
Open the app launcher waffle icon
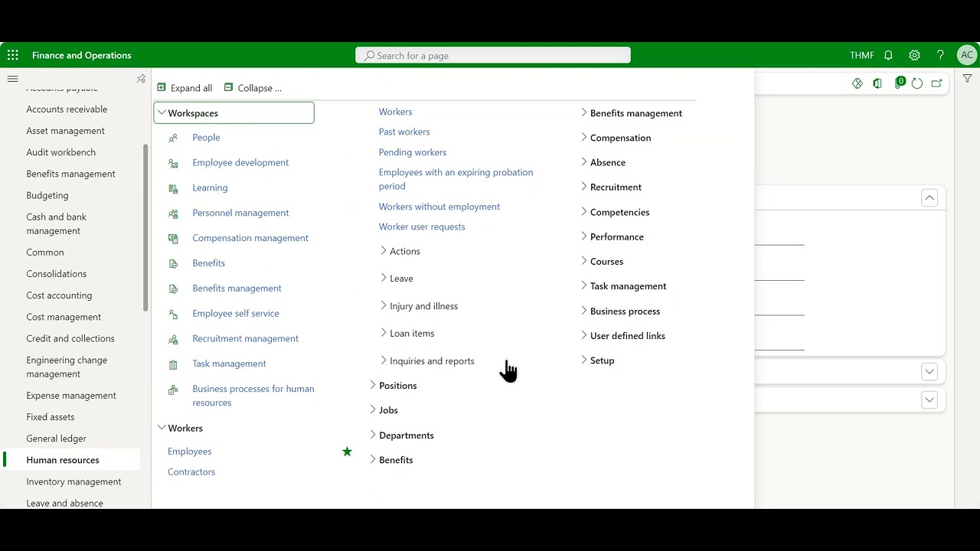(13, 55)
